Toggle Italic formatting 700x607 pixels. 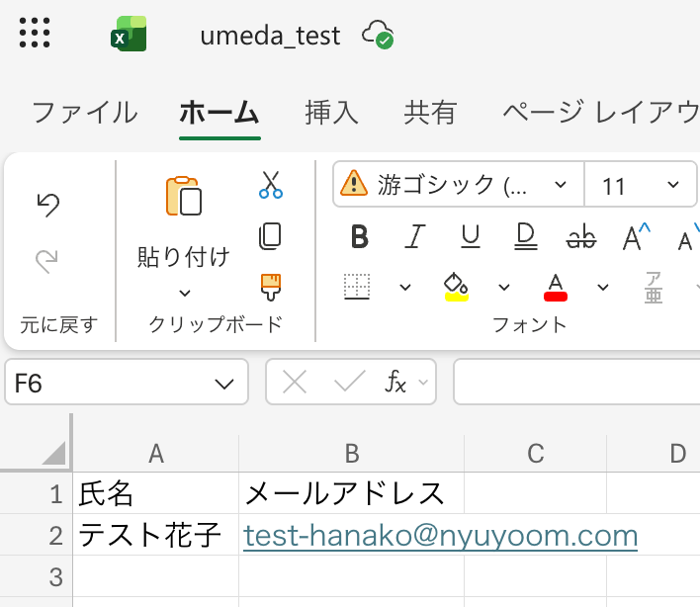click(416, 237)
